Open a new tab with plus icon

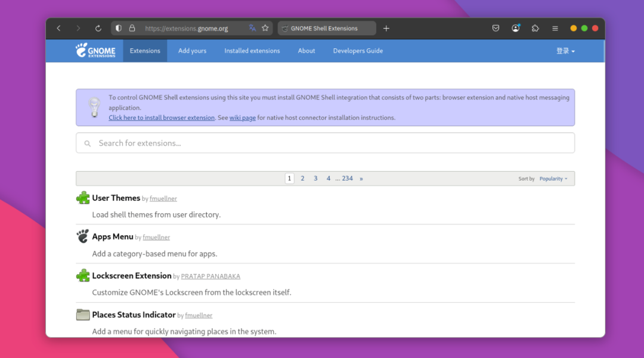(386, 29)
